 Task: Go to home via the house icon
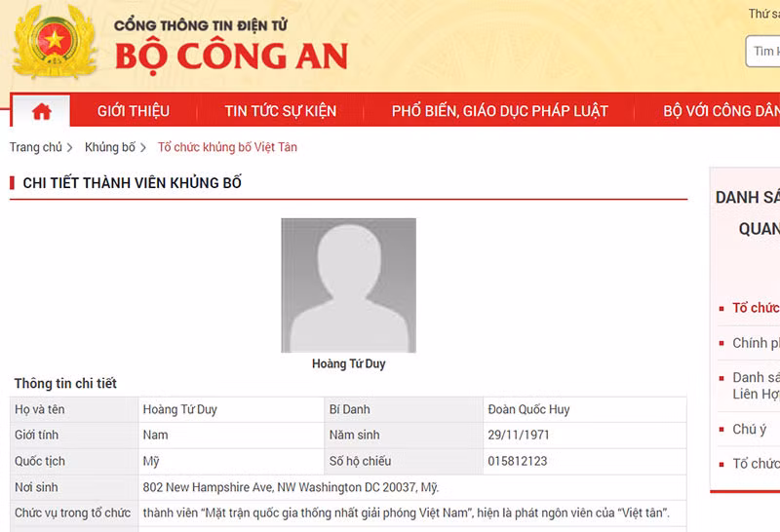point(42,111)
